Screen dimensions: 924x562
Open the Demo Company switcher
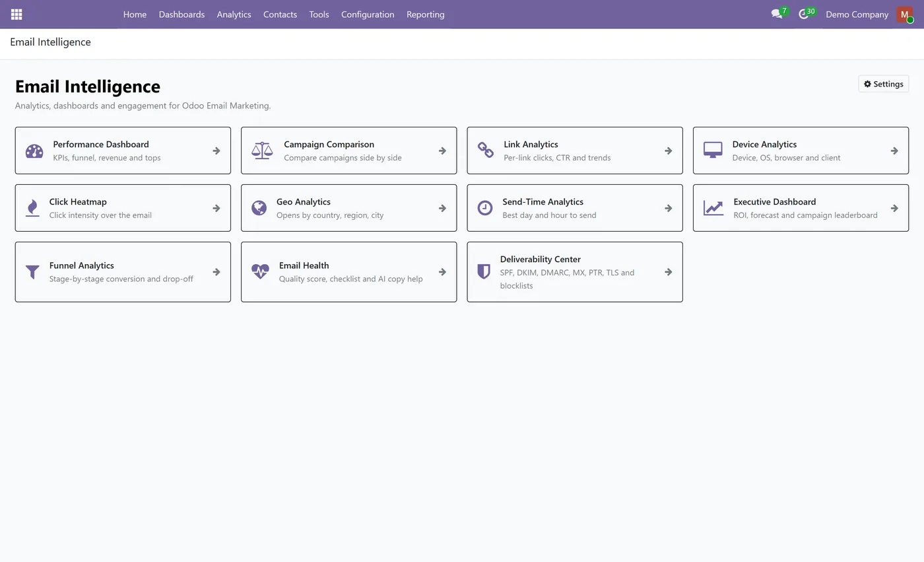pos(857,14)
